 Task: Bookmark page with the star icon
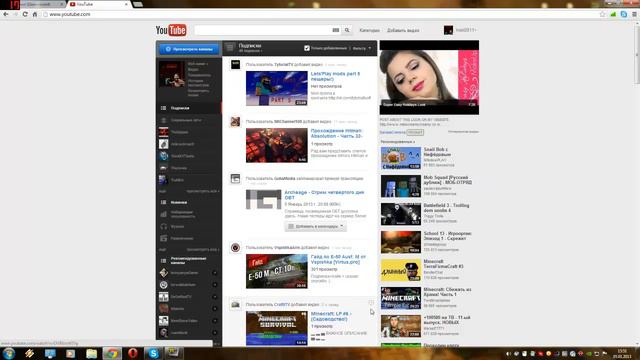point(602,14)
